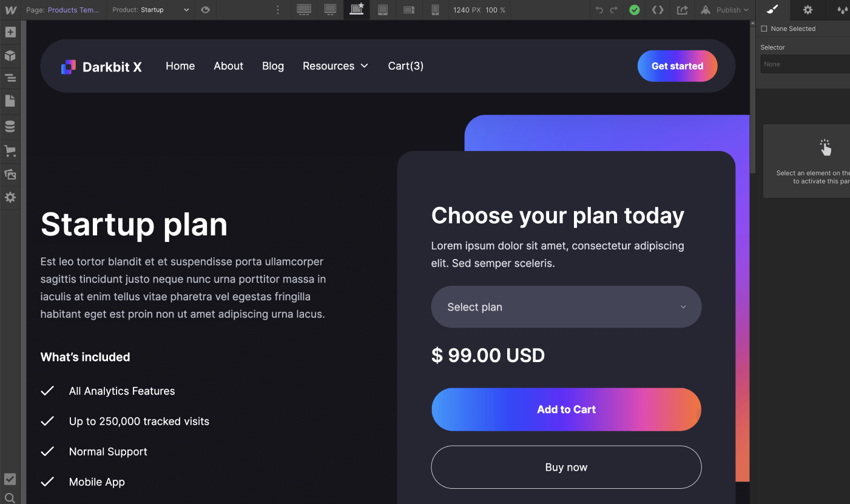Expand the Resources navigation menu
Viewport: 850px width, 504px height.
tap(336, 66)
